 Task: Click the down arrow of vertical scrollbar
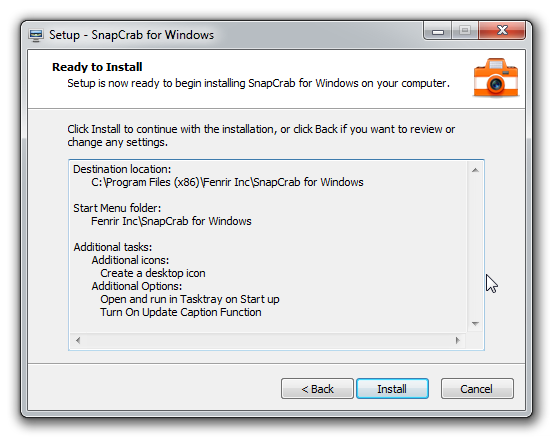[x=475, y=324]
